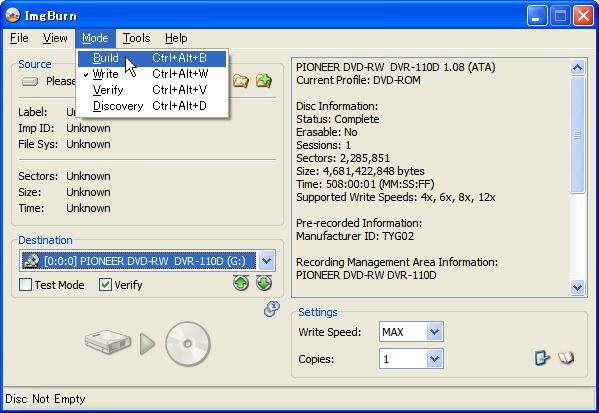Click the Status: Complete line
Image resolution: width=599 pixels, height=413 pixels.
(x=338, y=119)
